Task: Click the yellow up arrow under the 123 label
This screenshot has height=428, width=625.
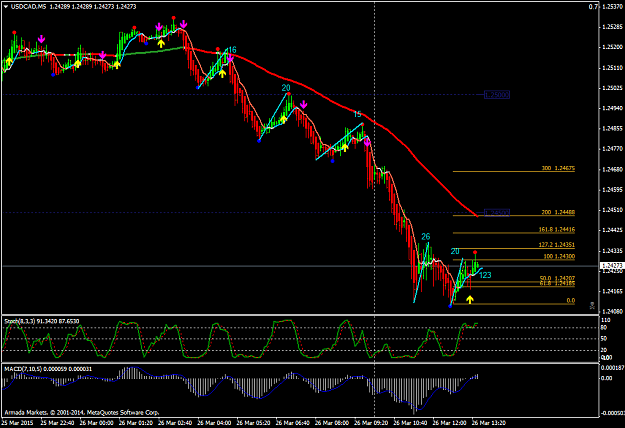Action: point(470,299)
